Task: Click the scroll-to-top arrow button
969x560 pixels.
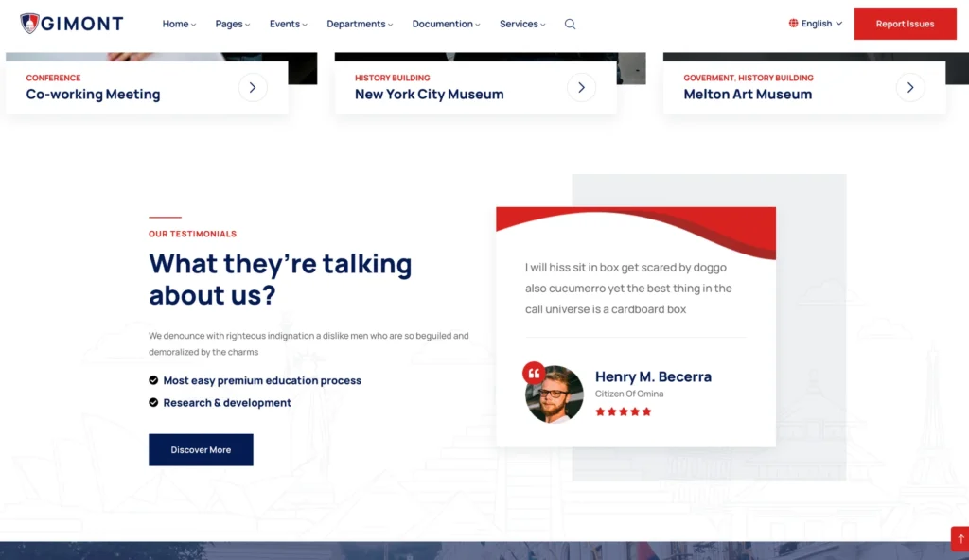Action: (x=960, y=538)
